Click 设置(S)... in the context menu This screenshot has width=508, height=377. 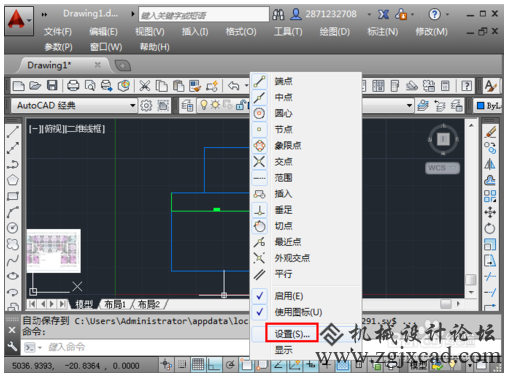tap(292, 334)
